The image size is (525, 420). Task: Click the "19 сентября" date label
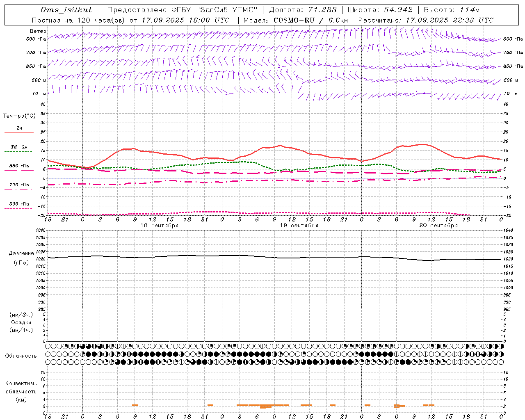click(x=299, y=226)
